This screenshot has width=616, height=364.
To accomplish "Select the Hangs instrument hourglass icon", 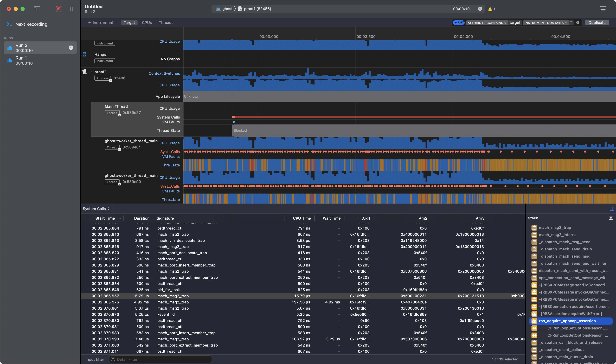I will 84,54.
